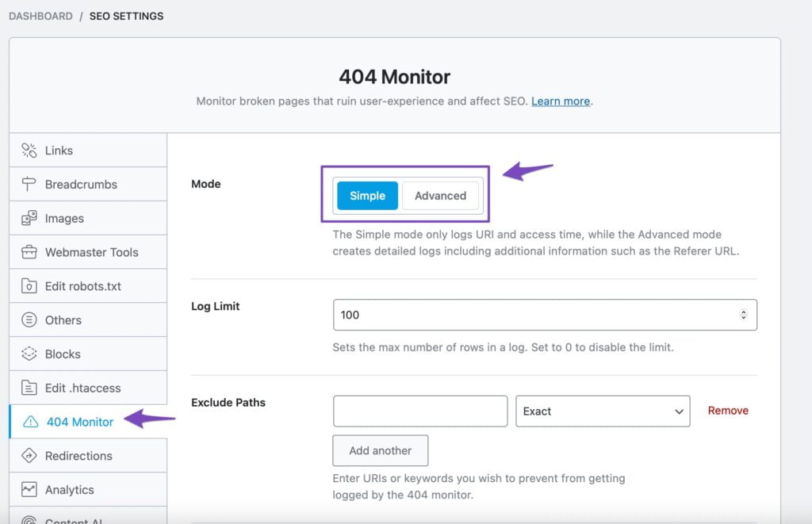Switch to the Images tab
The image size is (812, 524).
(x=88, y=218)
